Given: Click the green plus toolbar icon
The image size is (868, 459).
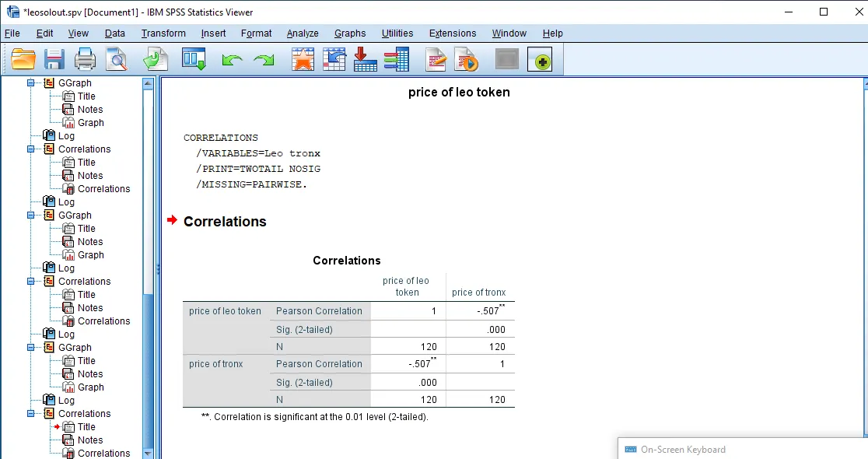Looking at the screenshot, I should click(x=540, y=60).
